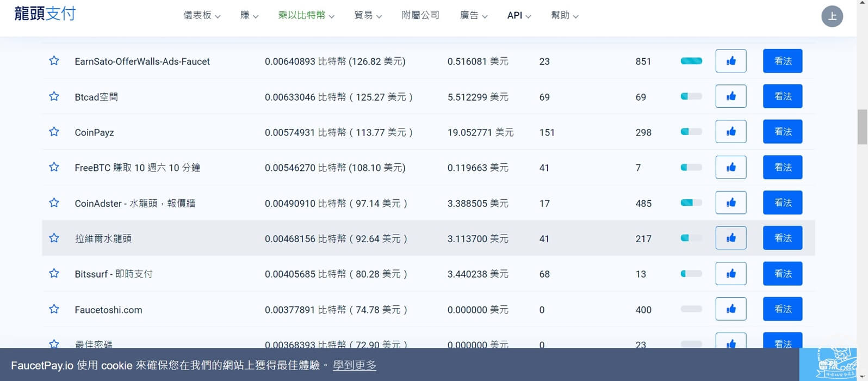Star the Bitssurf - 即時支付 row
This screenshot has height=381, width=868.
54,273
